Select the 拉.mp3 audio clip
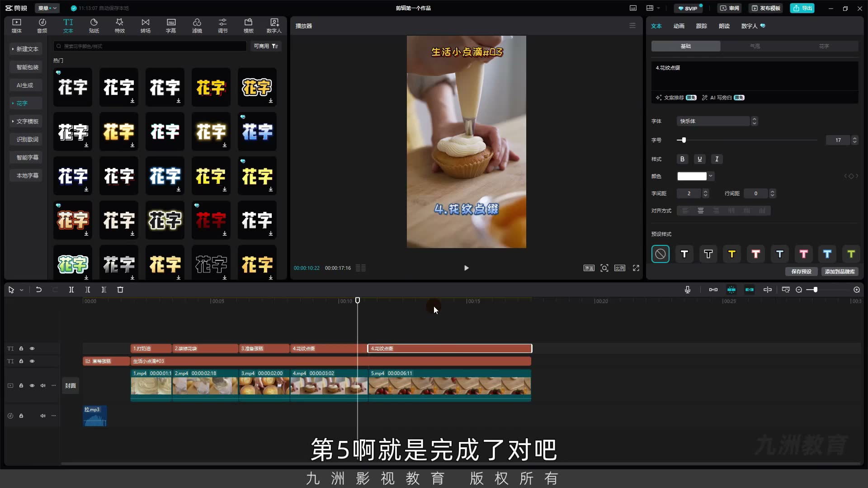 95,416
